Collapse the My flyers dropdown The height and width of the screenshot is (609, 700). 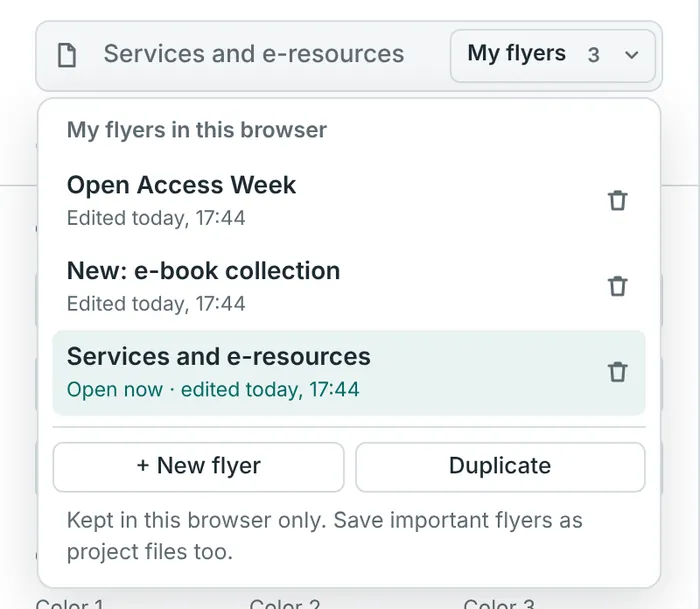pos(553,56)
